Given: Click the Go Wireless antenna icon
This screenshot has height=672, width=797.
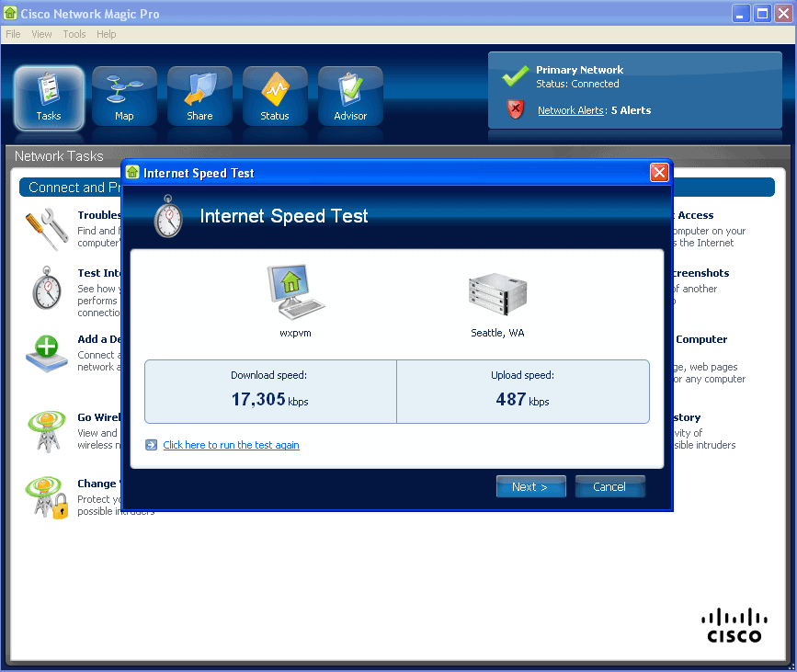Looking at the screenshot, I should tap(47, 431).
